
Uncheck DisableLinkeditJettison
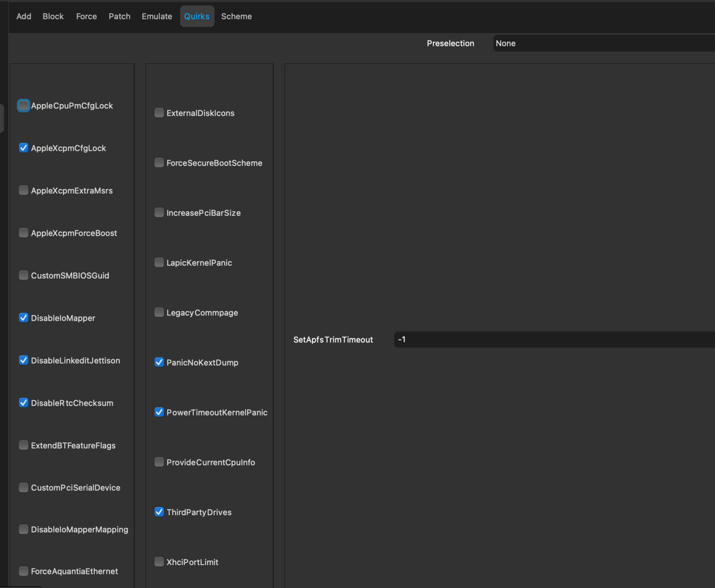(23, 360)
